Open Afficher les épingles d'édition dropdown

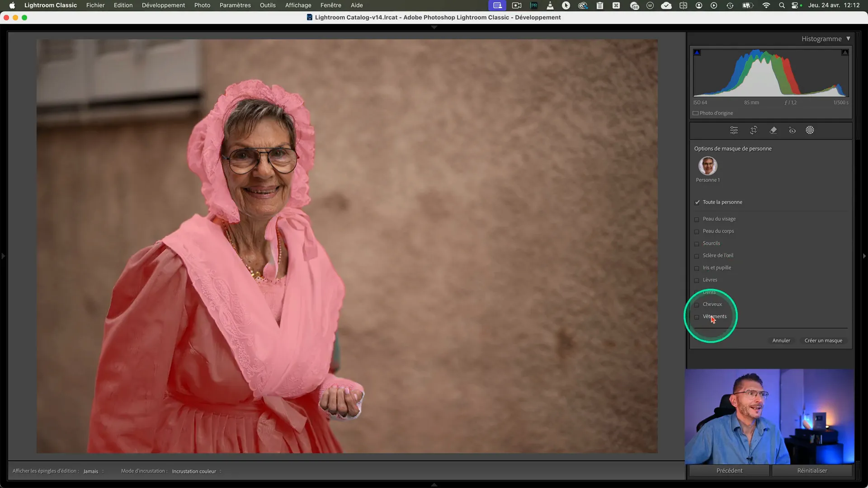pyautogui.click(x=94, y=471)
